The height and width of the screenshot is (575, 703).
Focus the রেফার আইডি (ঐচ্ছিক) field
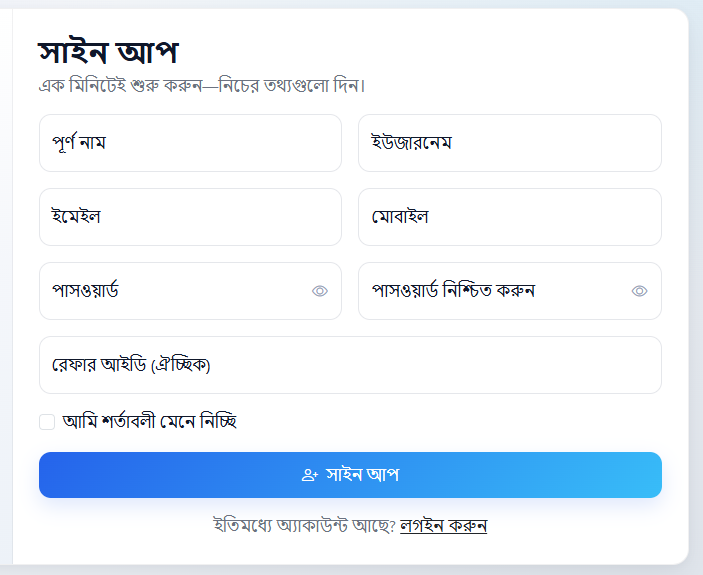pos(350,365)
